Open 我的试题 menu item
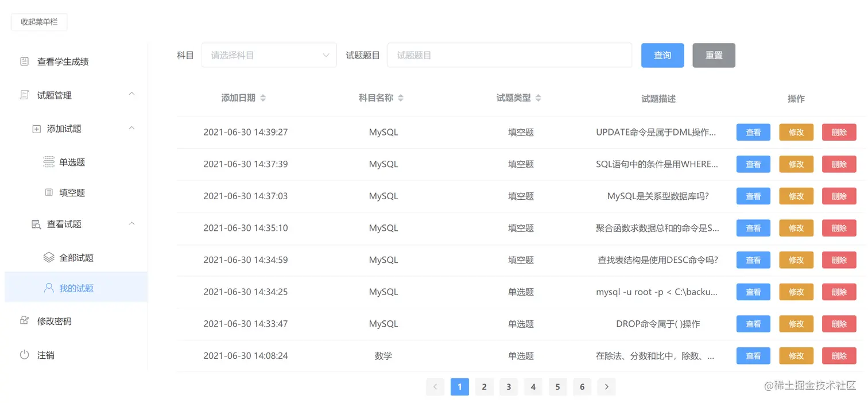868x403 pixels. coord(76,288)
